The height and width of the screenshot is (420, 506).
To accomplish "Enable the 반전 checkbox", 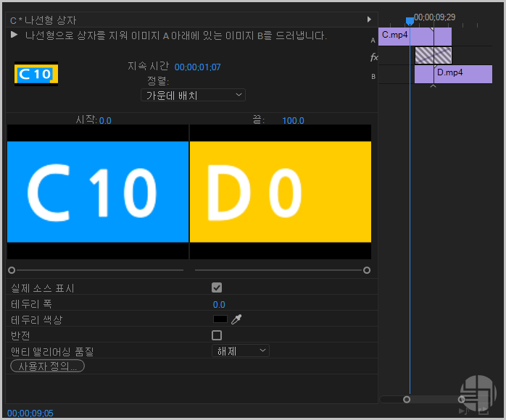I will click(217, 335).
